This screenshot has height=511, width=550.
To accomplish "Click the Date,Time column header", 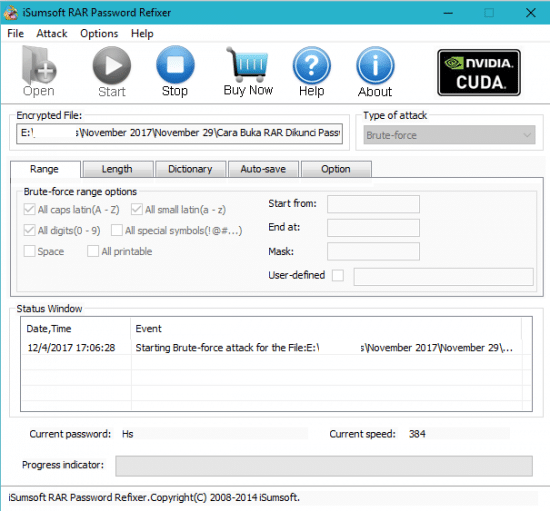I will click(x=76, y=329).
